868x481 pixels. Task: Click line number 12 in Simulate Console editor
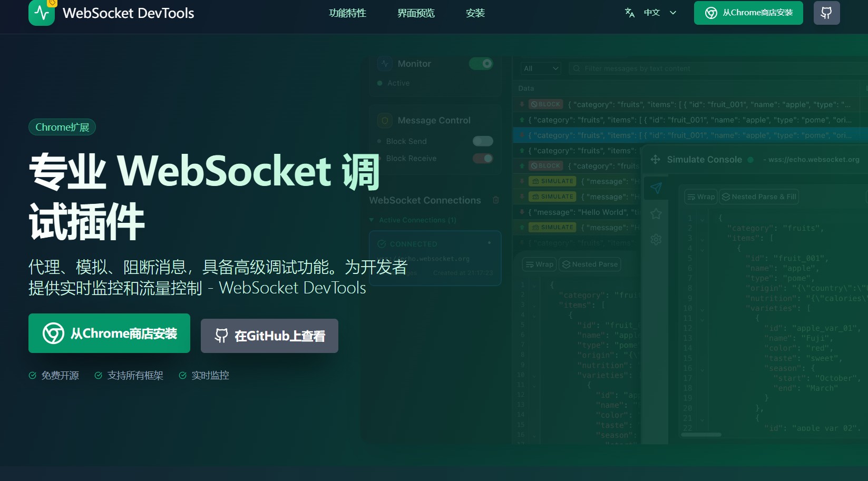click(x=687, y=328)
